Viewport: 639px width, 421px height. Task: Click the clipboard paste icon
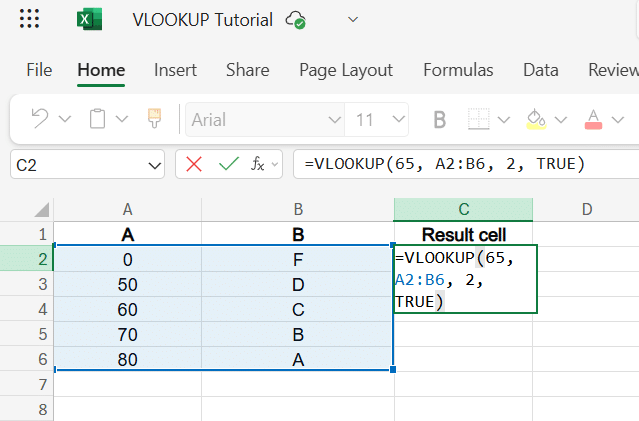pos(97,119)
